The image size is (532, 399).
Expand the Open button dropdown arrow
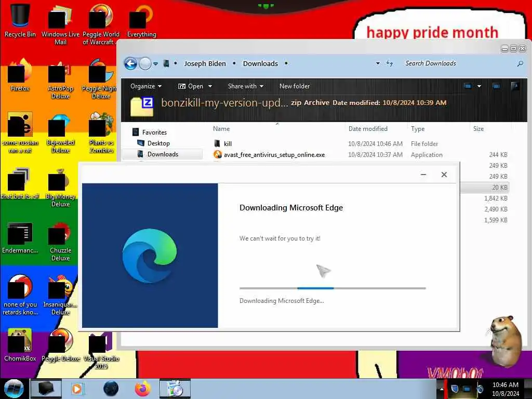[x=210, y=86]
